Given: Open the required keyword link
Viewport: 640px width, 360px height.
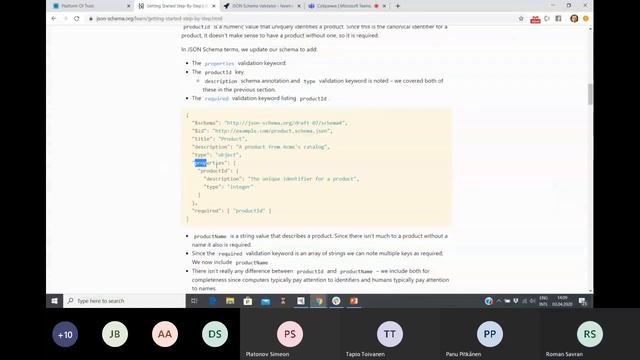Looking at the screenshot, I should click(x=216, y=98).
